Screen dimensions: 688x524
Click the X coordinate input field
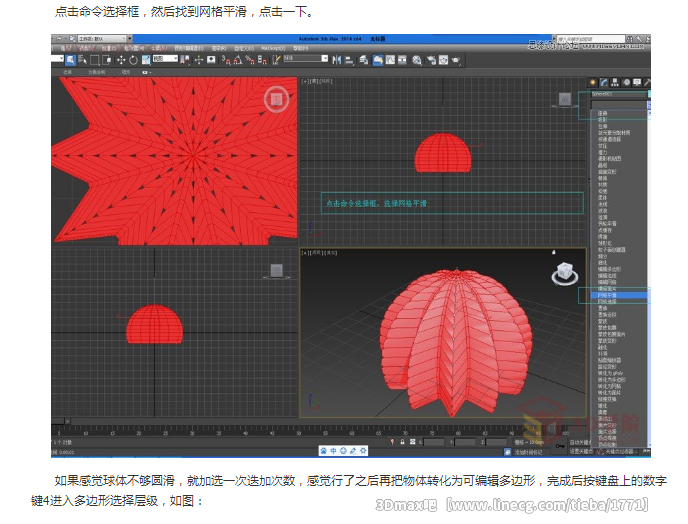coord(434,442)
